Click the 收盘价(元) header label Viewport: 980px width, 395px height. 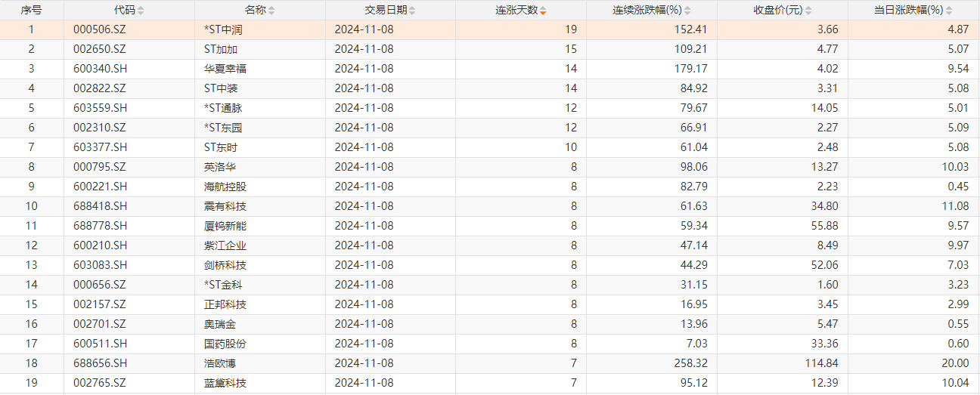(778, 11)
